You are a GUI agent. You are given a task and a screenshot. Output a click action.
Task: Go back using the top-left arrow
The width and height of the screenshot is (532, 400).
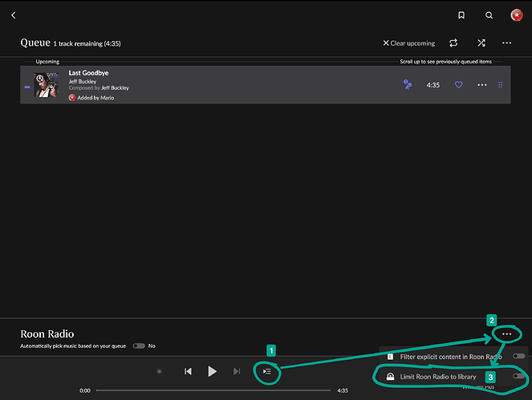[14, 15]
